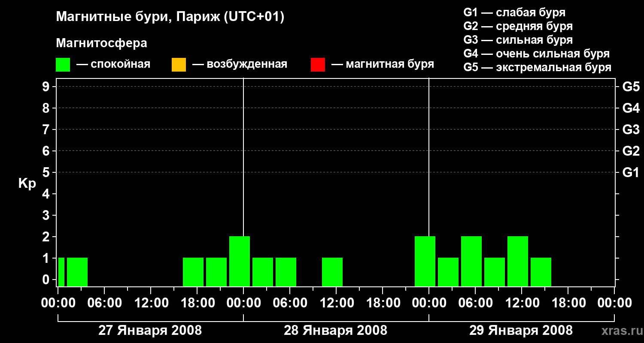Click the 18:00 time label of 28 January
This screenshot has height=343, width=644.
click(x=383, y=303)
